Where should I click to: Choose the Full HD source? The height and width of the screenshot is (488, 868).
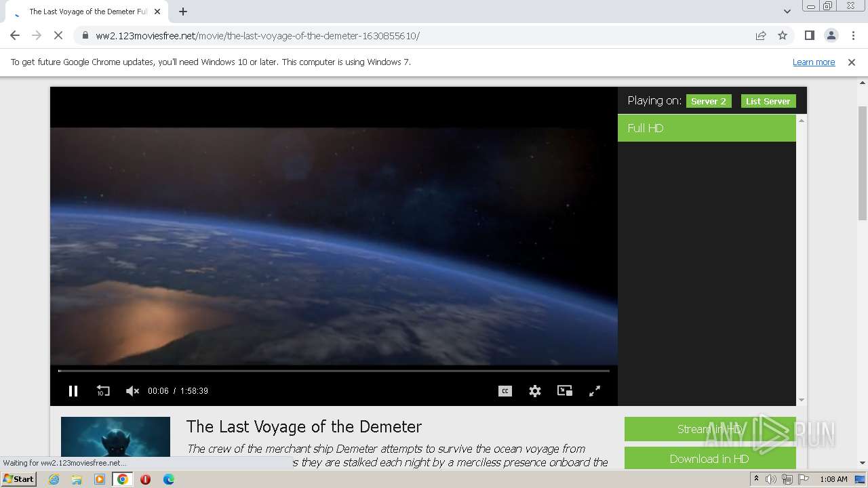(x=707, y=128)
